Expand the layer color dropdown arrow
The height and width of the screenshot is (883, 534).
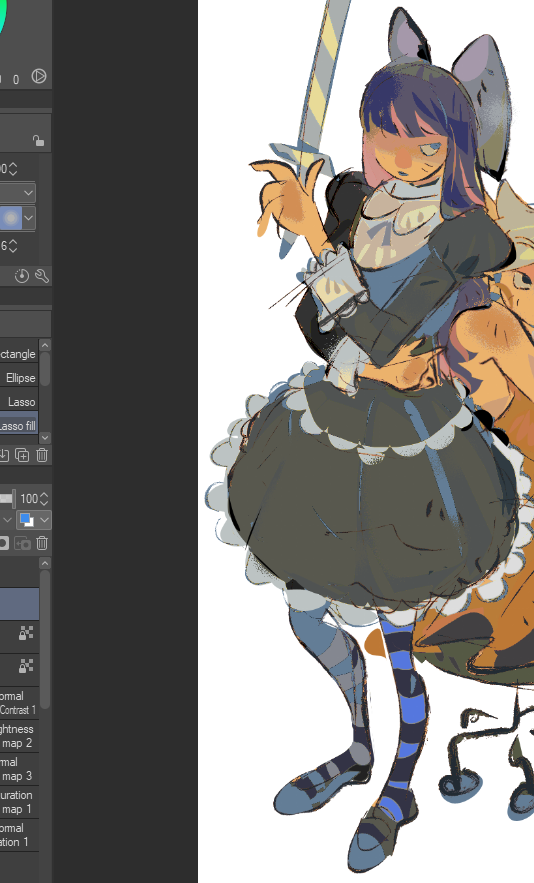44,520
